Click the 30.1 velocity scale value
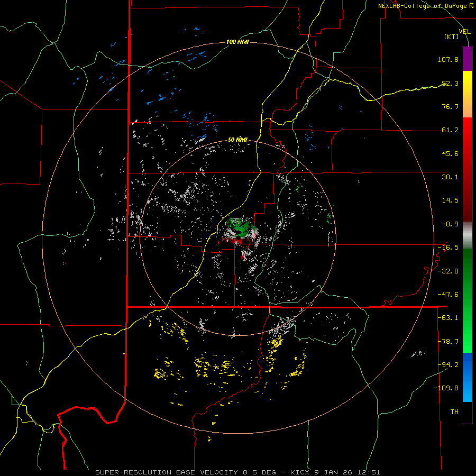This screenshot has height=476, width=476. click(x=450, y=177)
